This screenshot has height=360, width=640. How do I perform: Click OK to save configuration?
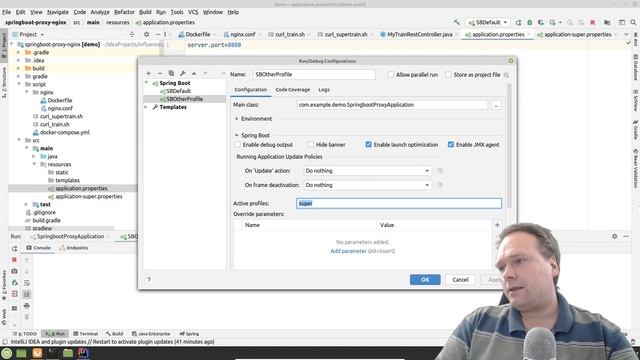[x=425, y=280]
